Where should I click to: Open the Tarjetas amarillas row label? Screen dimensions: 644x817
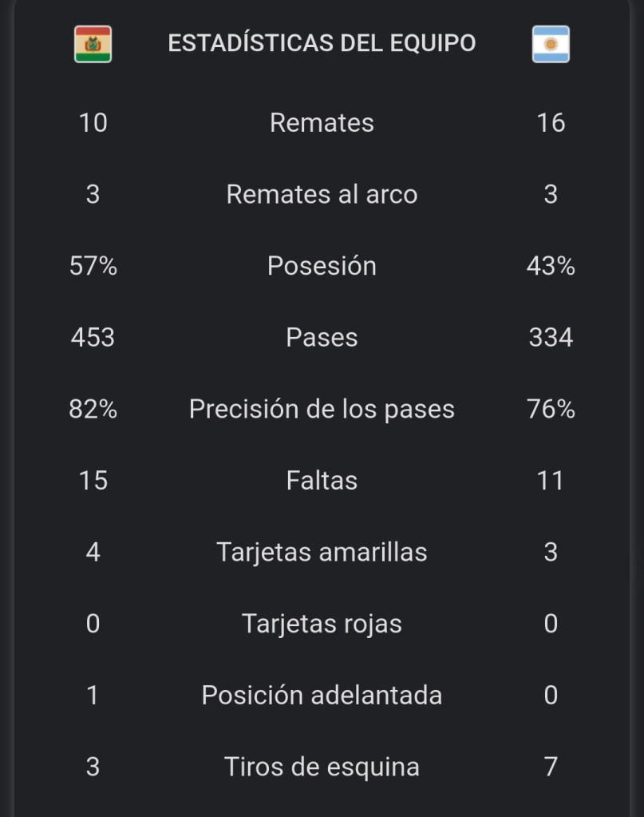tap(322, 552)
